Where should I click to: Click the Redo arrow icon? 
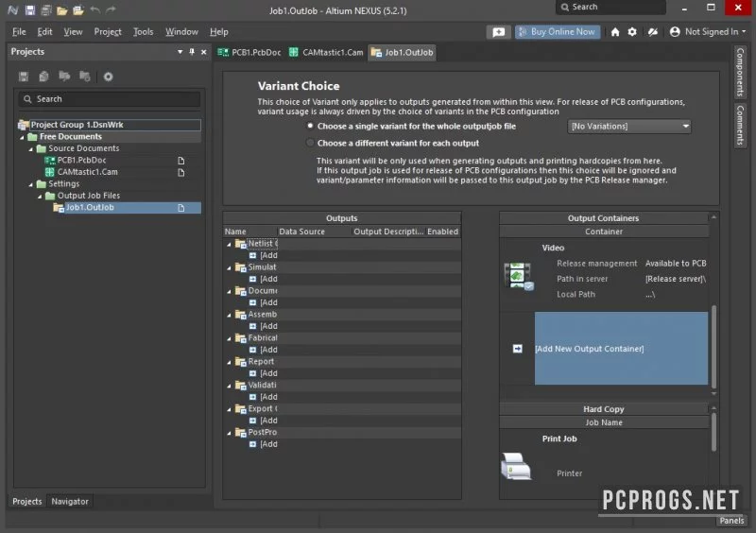tap(111, 9)
